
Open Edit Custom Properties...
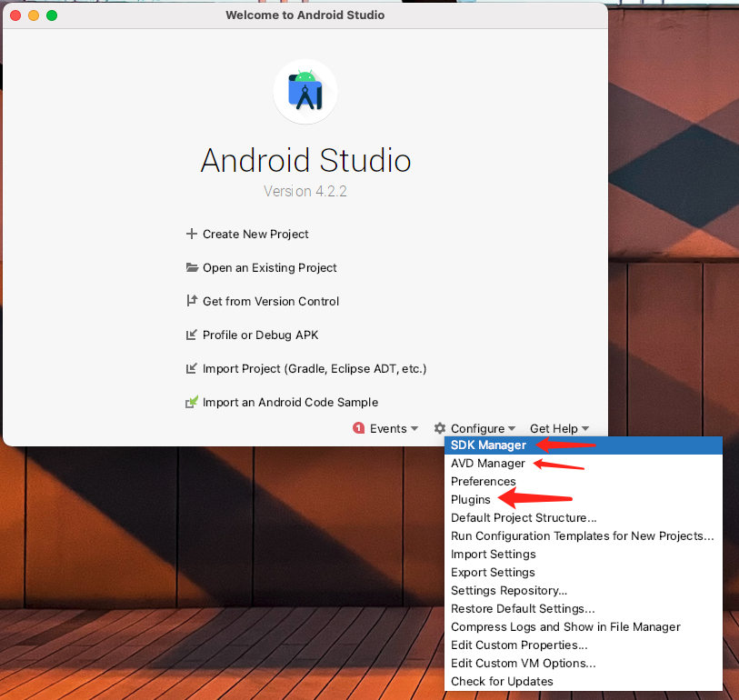click(x=583, y=645)
